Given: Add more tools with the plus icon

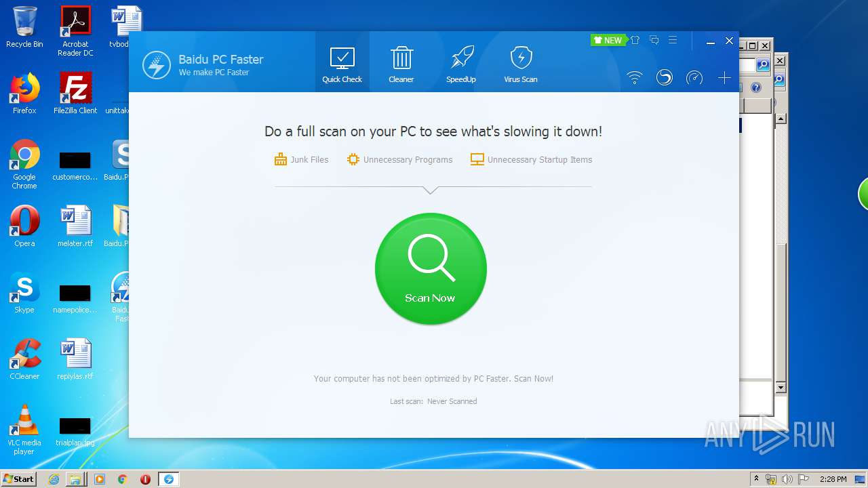Looking at the screenshot, I should point(724,78).
